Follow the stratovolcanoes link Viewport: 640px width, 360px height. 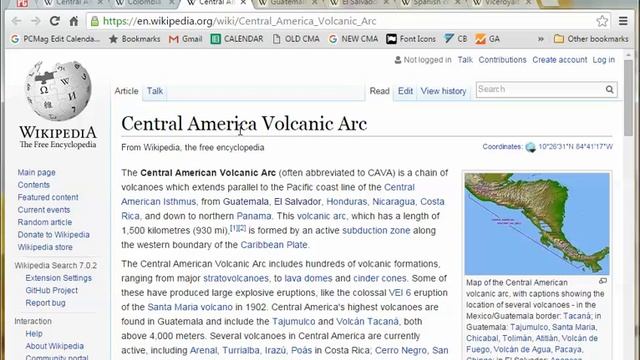coord(236,278)
